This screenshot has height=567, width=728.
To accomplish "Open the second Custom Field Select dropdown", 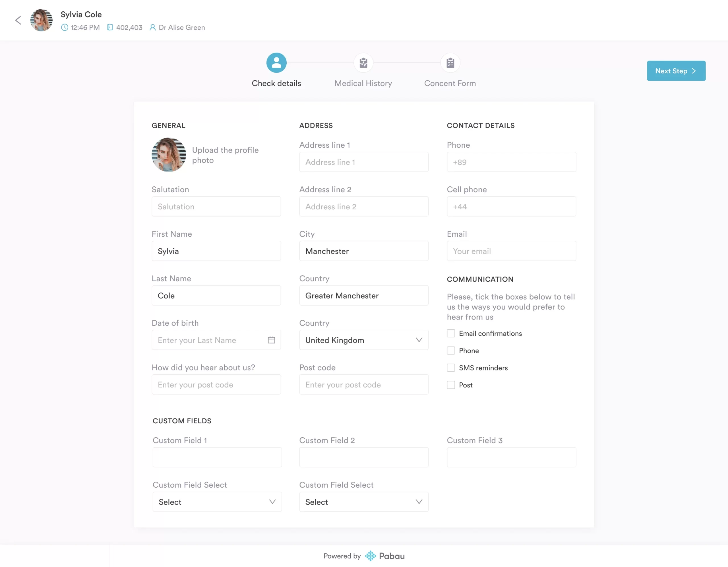I will tap(363, 502).
